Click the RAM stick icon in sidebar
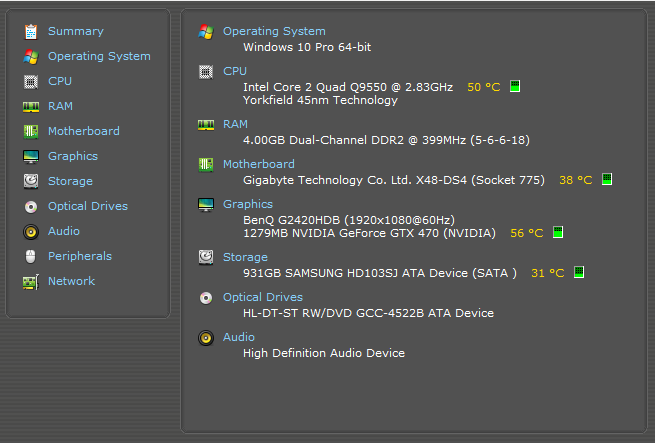655x443 pixels. coord(30,106)
